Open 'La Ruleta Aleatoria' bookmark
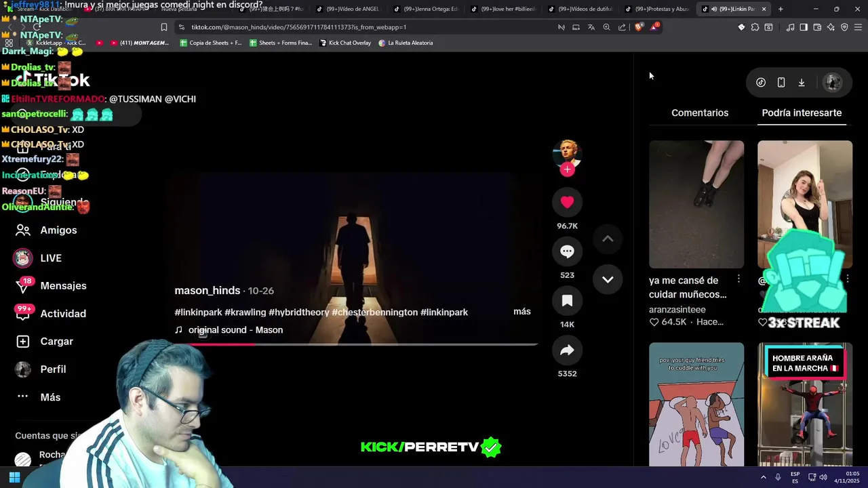 tap(406, 43)
